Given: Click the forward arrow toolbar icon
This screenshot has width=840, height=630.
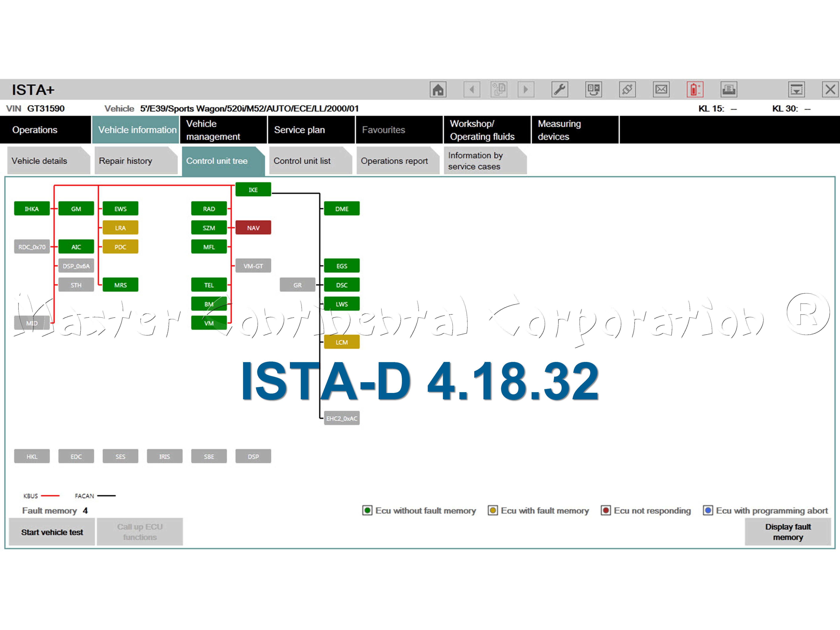Looking at the screenshot, I should point(526,90).
